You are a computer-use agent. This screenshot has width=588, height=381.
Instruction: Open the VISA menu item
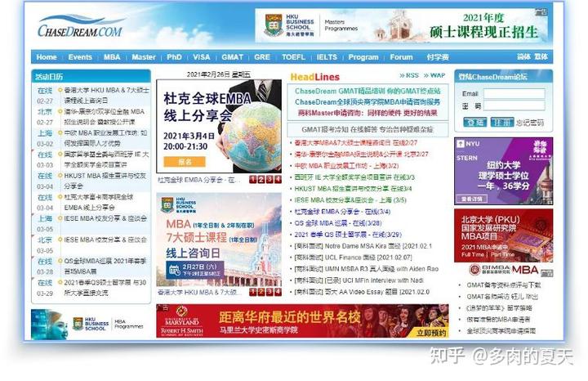tap(202, 57)
